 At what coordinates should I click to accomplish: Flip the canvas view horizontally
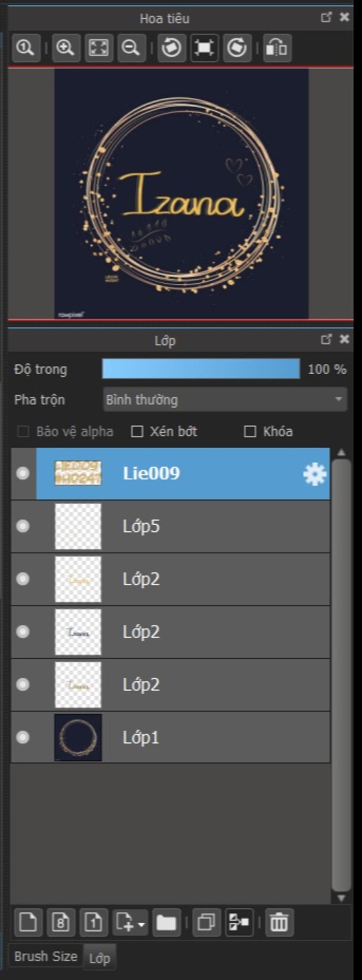pos(277,48)
